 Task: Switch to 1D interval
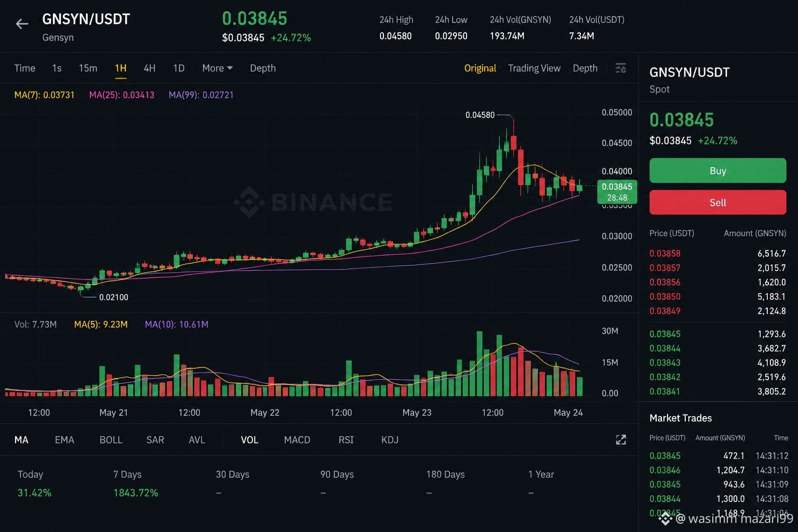[x=179, y=68]
